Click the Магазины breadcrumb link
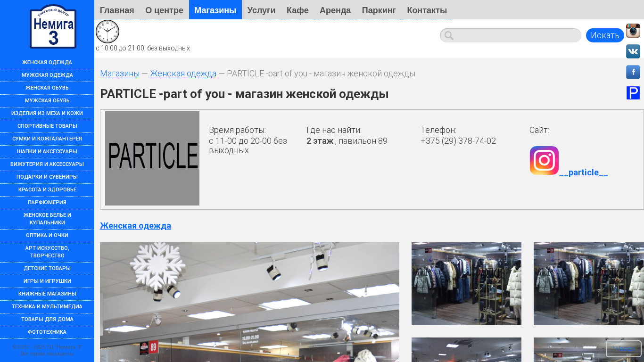This screenshot has height=362, width=644. [x=120, y=74]
